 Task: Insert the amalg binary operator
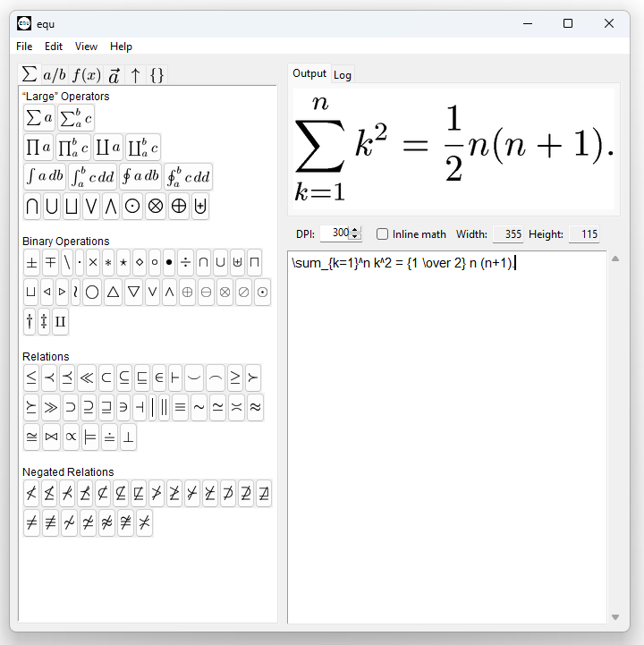coord(61,321)
